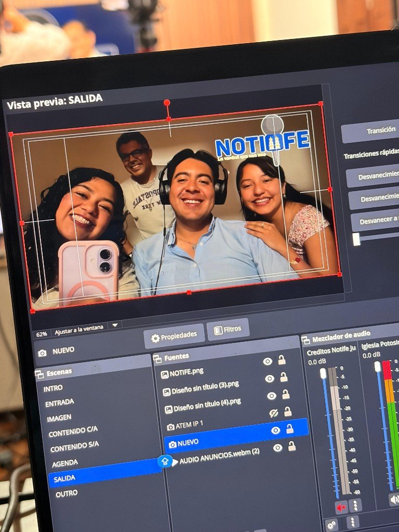Image resolution: width=399 pixels, height=532 pixels.
Task: Hide the NOTIFE.png source
Action: coord(268,362)
